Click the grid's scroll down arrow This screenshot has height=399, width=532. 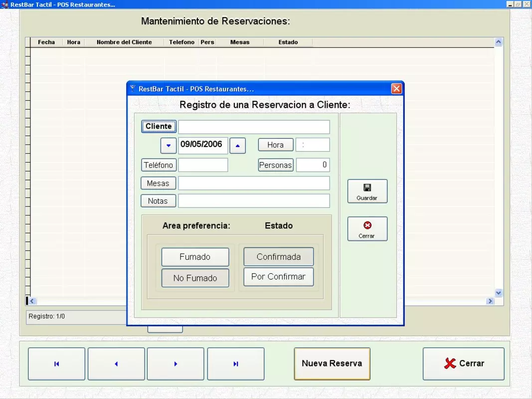tap(499, 293)
